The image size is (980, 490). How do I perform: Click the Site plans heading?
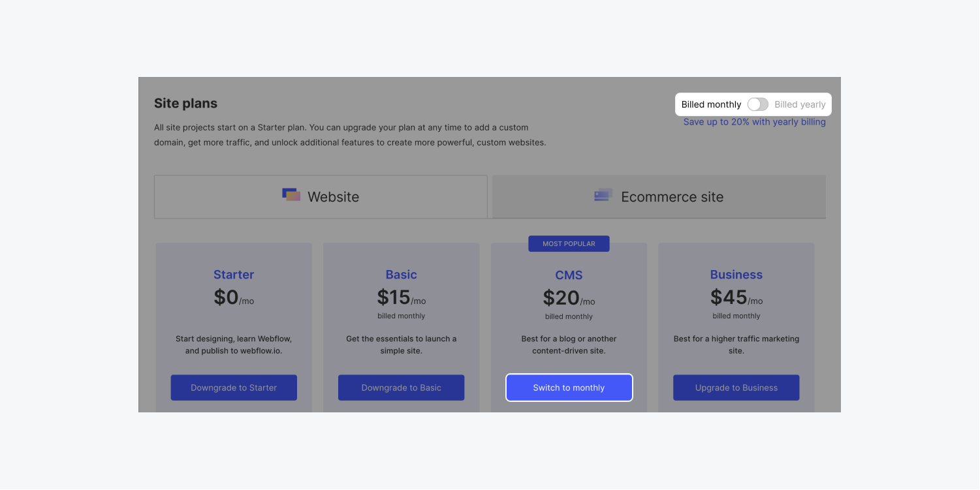185,103
